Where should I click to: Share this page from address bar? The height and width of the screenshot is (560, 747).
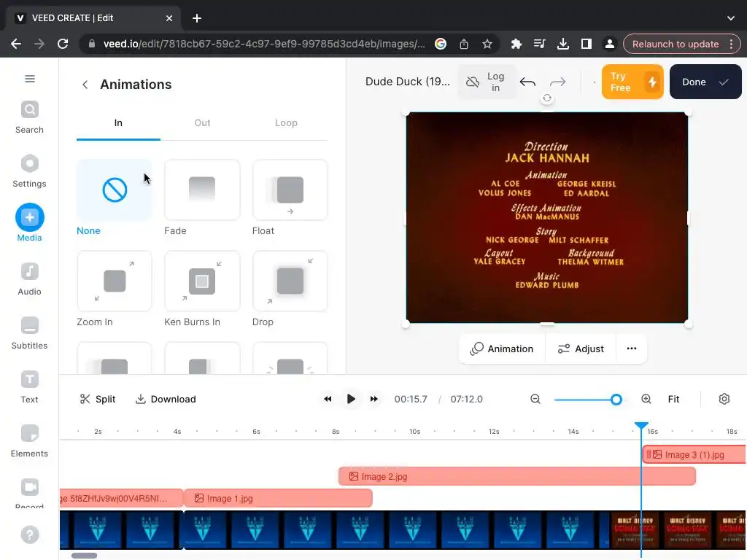tap(463, 44)
